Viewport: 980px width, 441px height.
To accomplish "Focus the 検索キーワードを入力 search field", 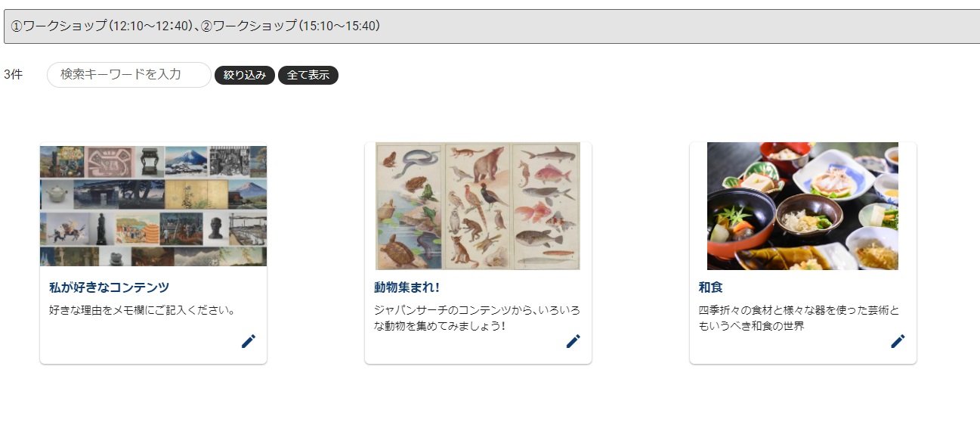I will (x=129, y=75).
